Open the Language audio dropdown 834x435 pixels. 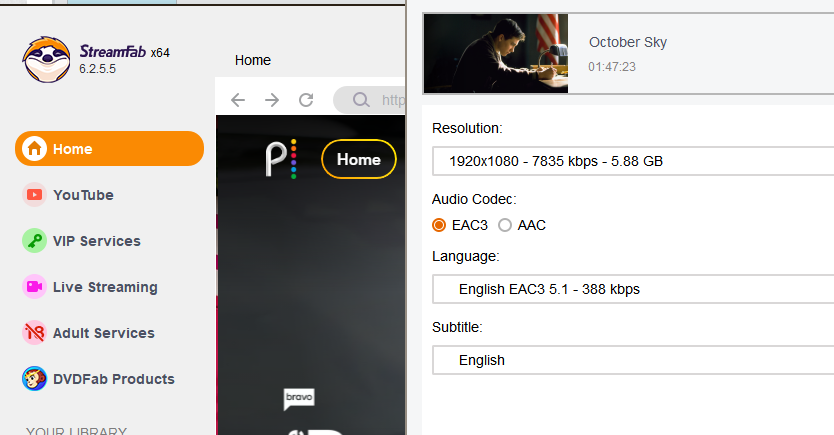coord(632,290)
